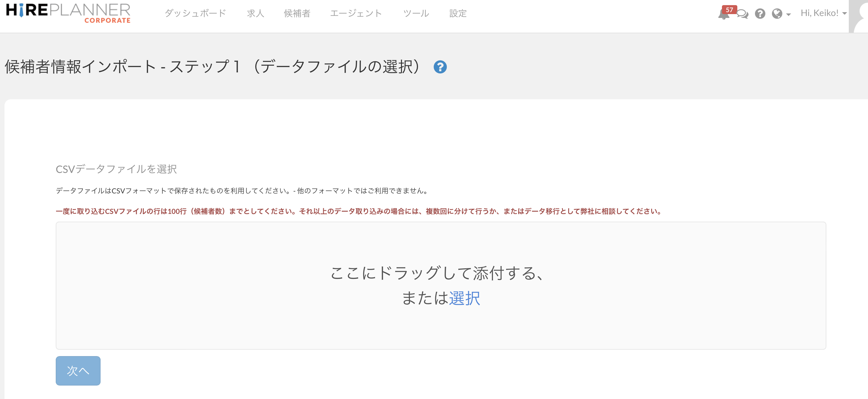The width and height of the screenshot is (868, 399).
Task: Click the 次へ button
Action: 78,370
